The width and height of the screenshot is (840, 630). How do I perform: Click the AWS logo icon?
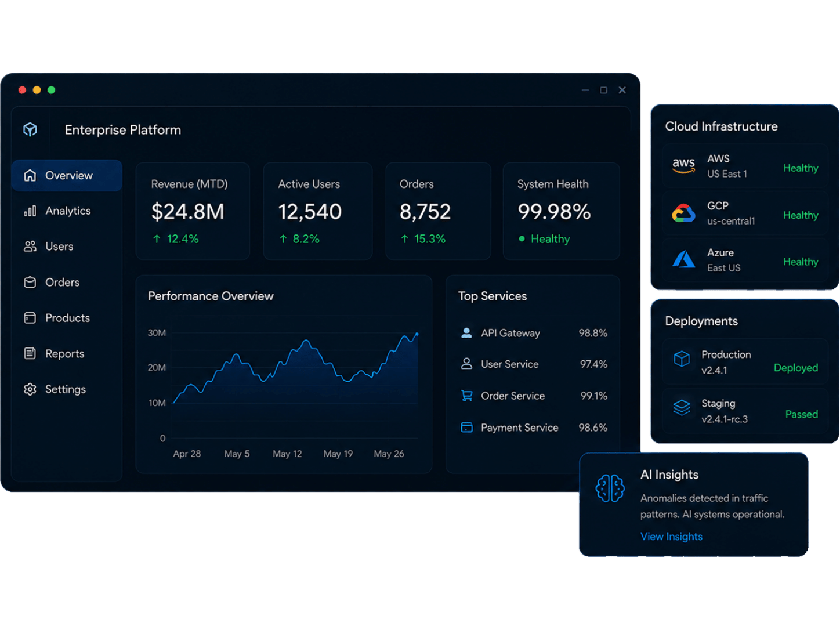(683, 166)
